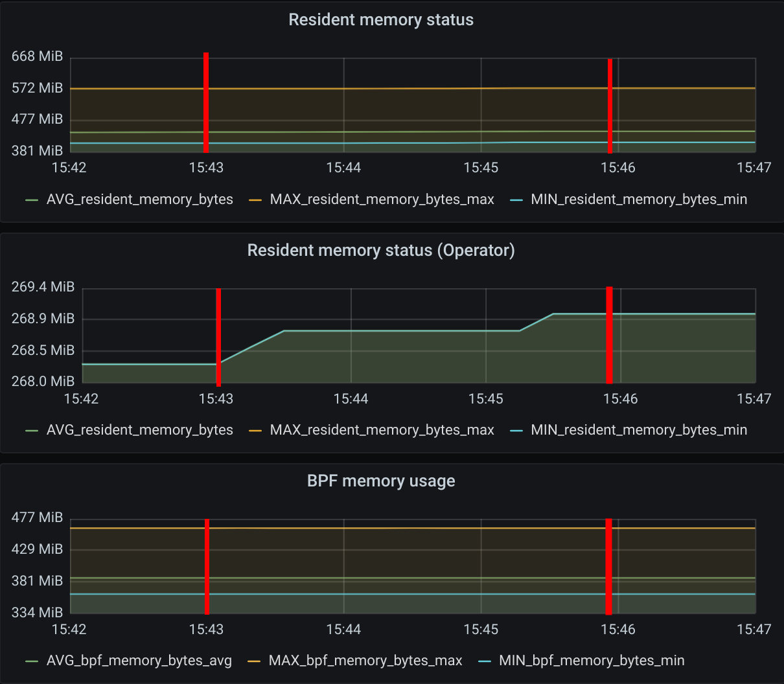Click the right red marker in the first Resident memory graph
This screenshot has height=684, width=784.
click(610, 106)
